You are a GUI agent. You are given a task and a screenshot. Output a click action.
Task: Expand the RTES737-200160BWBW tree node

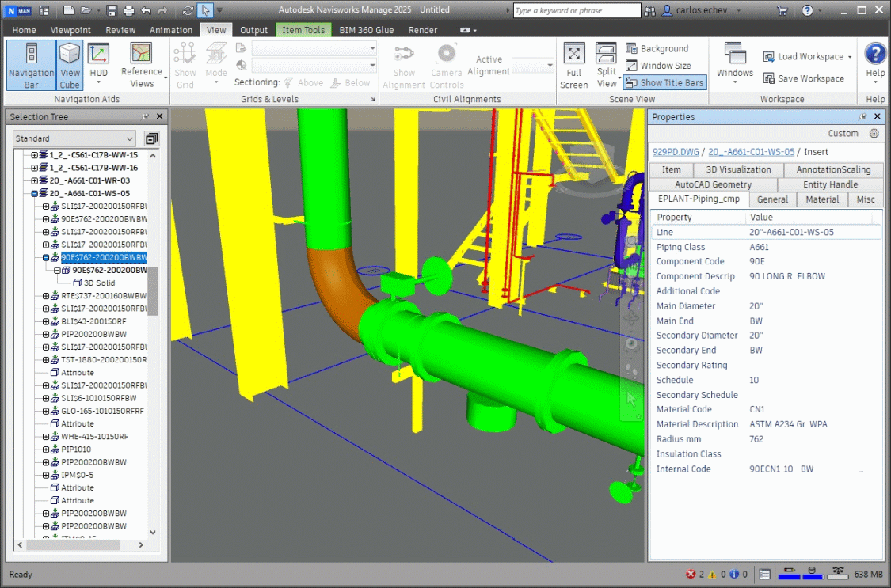46,296
